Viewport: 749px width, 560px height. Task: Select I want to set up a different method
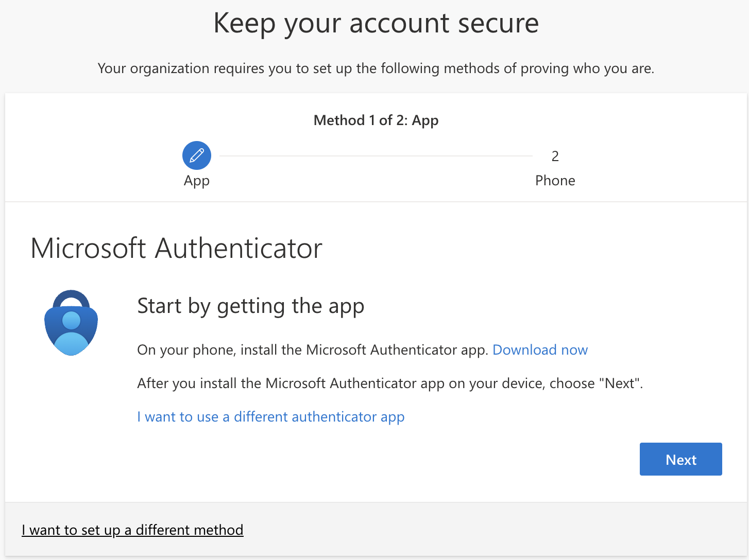[x=132, y=530]
